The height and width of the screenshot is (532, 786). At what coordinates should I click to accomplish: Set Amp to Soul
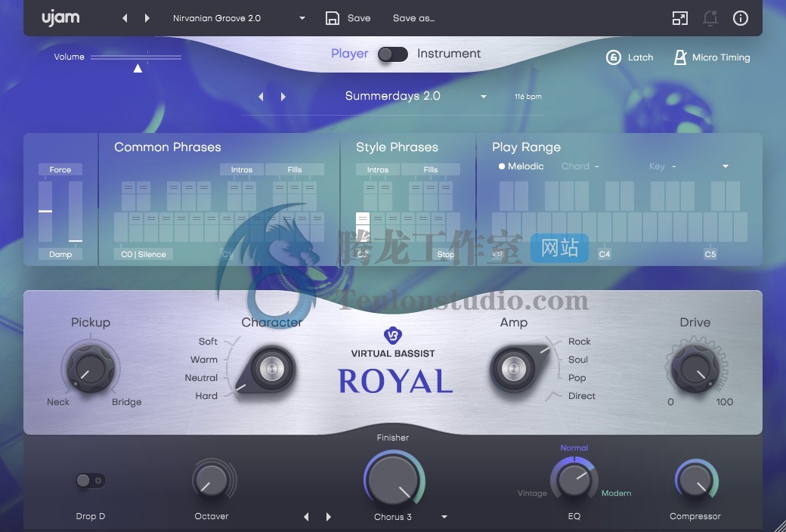coord(578,360)
